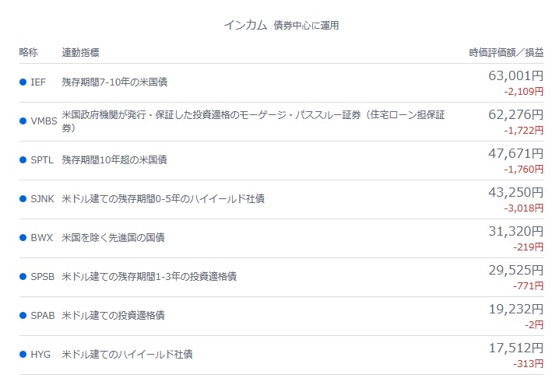Select the VMBS ticker label
The height and width of the screenshot is (392, 559).
(x=44, y=121)
